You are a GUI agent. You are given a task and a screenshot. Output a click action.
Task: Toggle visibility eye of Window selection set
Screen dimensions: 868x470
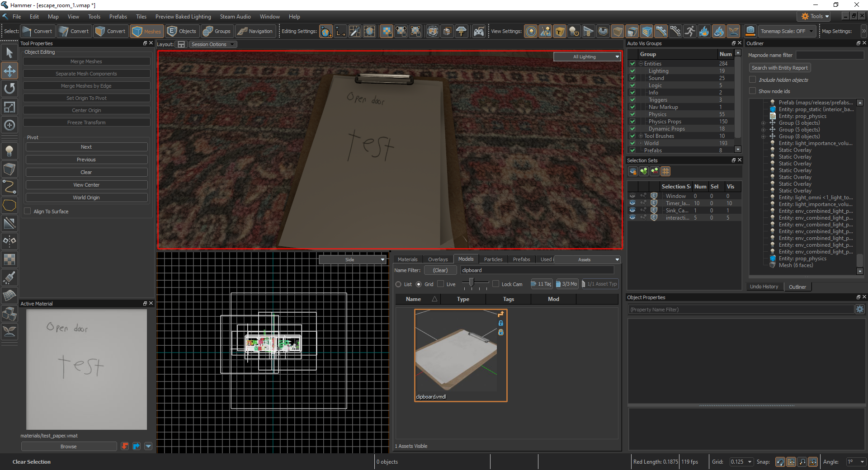(x=632, y=196)
